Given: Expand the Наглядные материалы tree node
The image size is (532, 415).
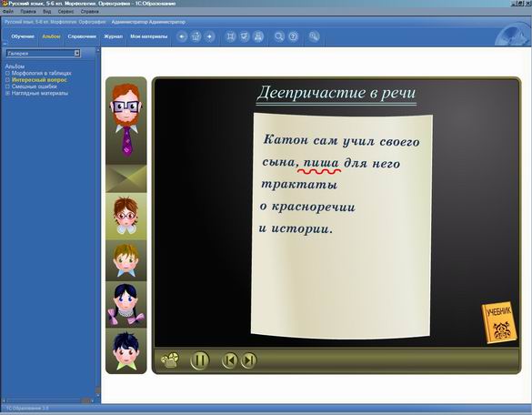Looking at the screenshot, I should tap(7, 93).
